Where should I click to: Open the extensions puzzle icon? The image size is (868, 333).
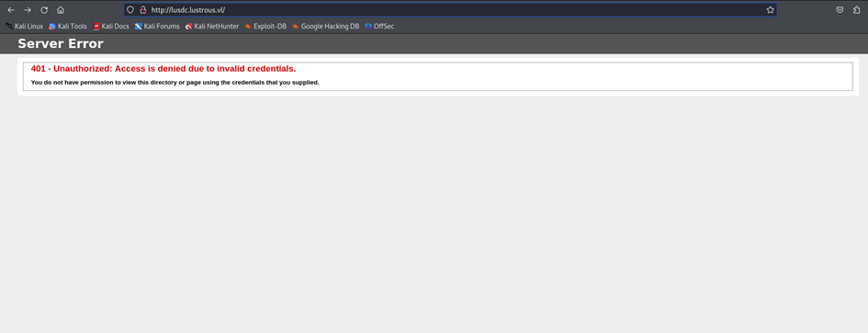pos(856,10)
